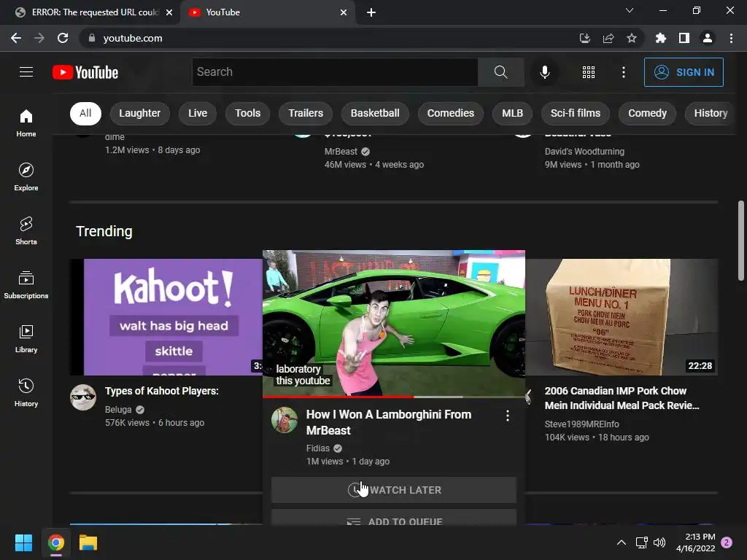Select the Basketball filter chip
This screenshot has width=747, height=560.
[x=375, y=113]
